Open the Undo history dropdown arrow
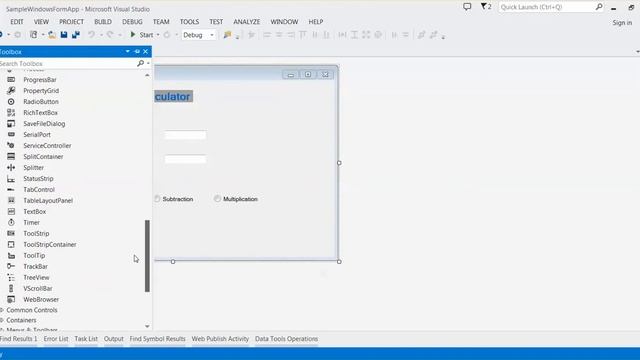This screenshot has height=360, width=640. pos(101,35)
